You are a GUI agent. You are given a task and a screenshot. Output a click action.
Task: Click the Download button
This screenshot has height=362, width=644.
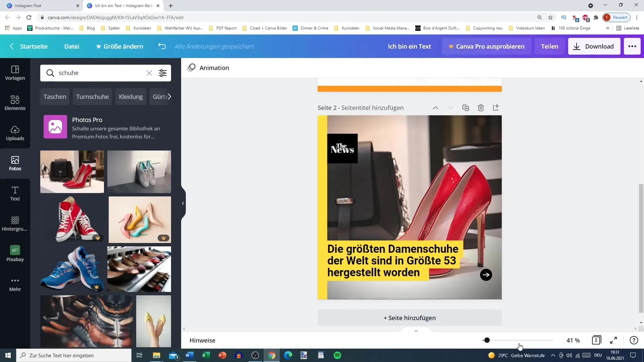click(594, 46)
